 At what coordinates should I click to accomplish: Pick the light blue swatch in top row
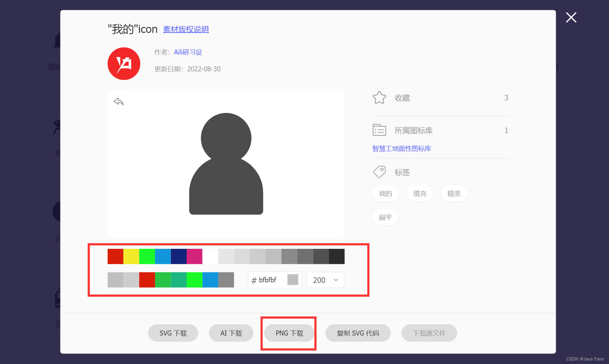tap(163, 256)
